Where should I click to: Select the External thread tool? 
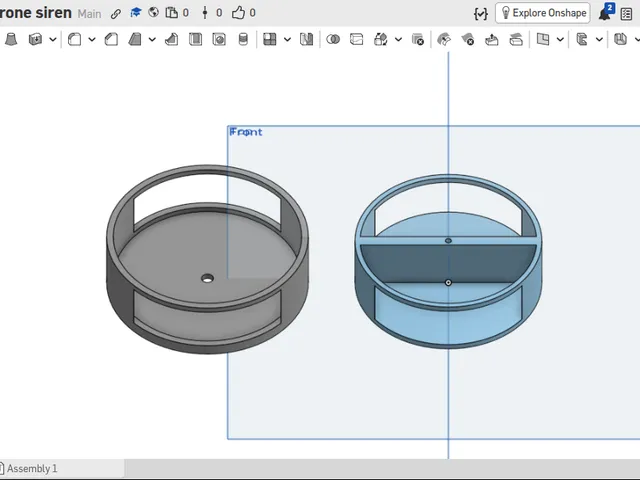(243, 40)
